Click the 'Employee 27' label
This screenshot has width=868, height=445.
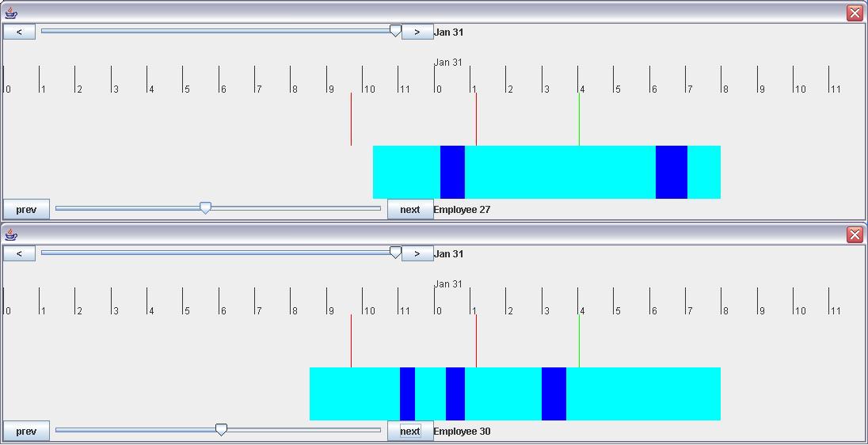click(462, 210)
